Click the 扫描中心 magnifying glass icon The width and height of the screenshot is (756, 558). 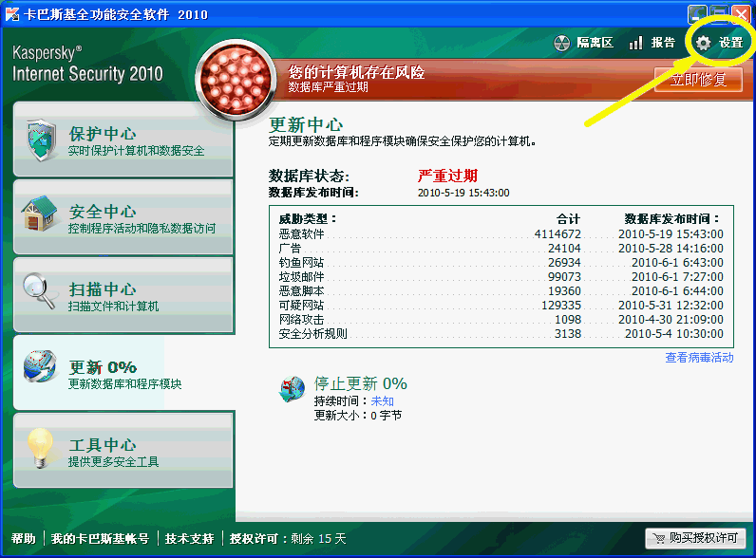tap(39, 291)
